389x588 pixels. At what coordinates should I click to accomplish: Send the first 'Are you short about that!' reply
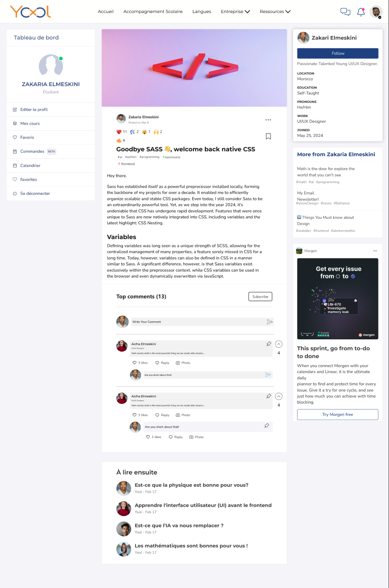pyautogui.click(x=268, y=375)
